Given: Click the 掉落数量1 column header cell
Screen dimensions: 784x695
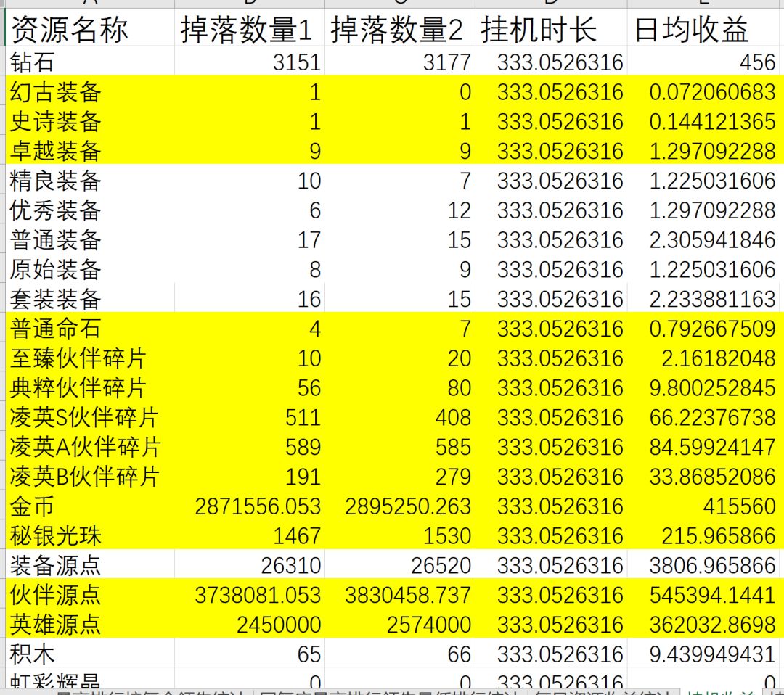Looking at the screenshot, I should pyautogui.click(x=250, y=28).
